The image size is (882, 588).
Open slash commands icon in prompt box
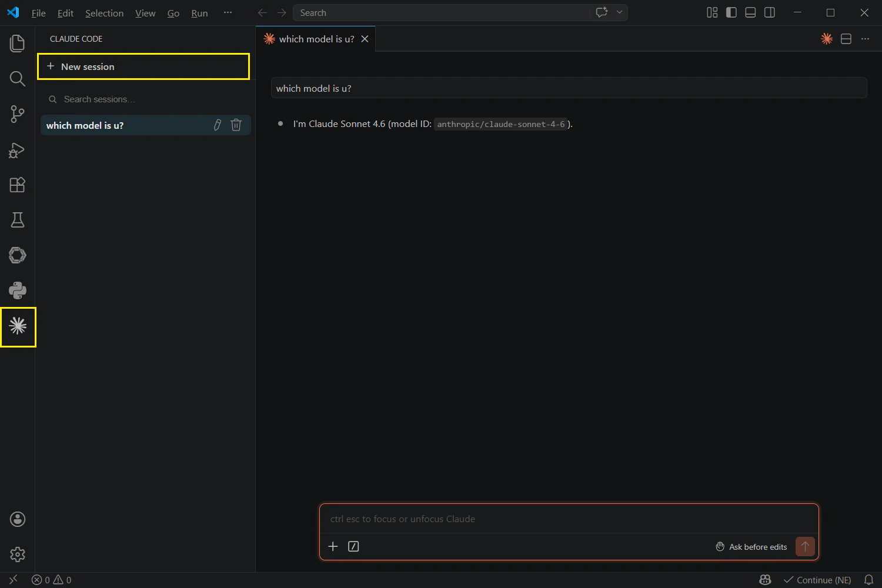353,546
